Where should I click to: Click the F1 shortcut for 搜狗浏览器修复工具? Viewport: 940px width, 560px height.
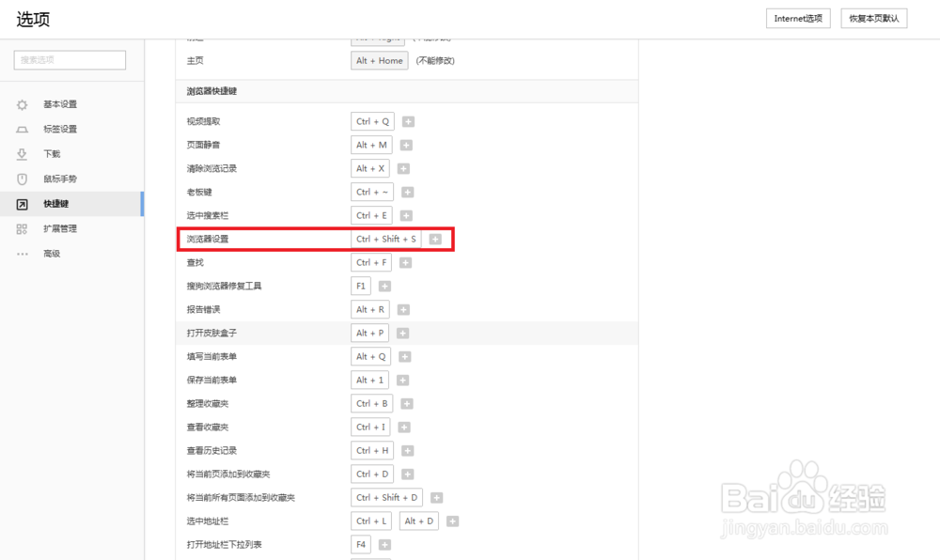(358, 286)
